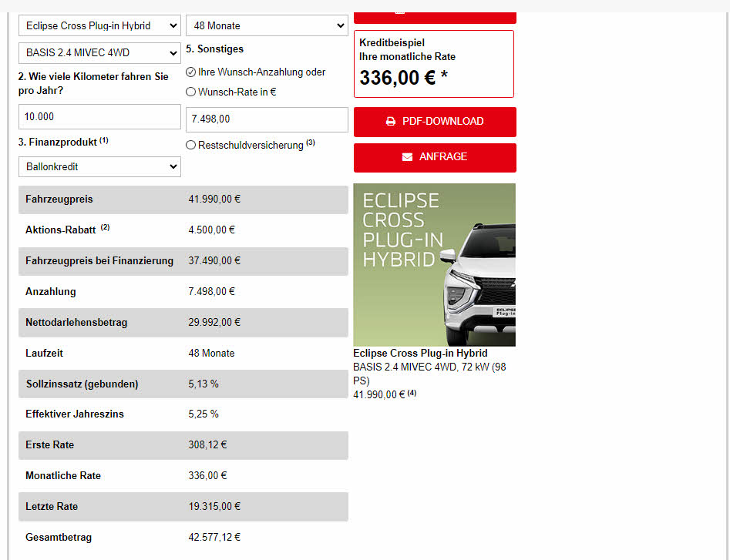Image resolution: width=730 pixels, height=560 pixels.
Task: Click the 7.498,00 € Anzahlung table value
Action: pos(211,292)
